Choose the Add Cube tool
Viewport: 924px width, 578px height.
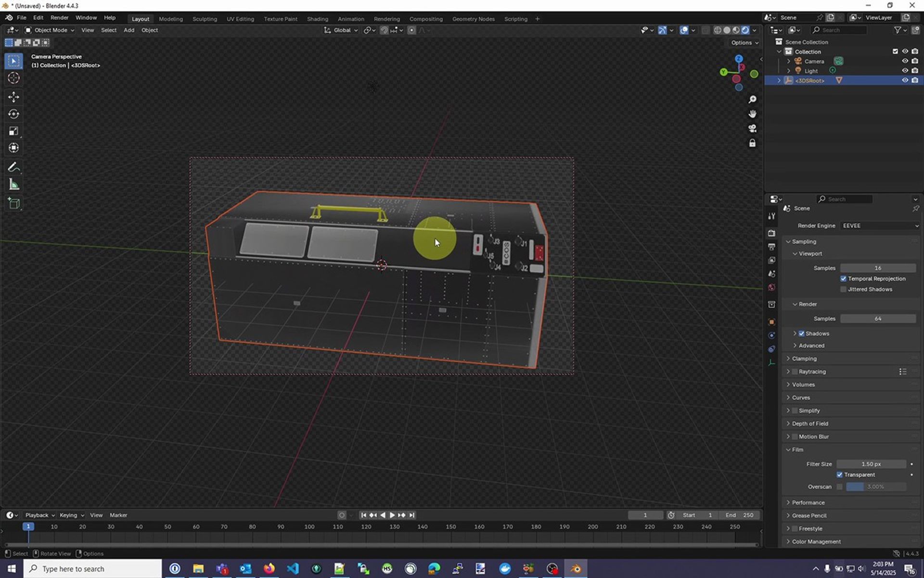coord(13,203)
